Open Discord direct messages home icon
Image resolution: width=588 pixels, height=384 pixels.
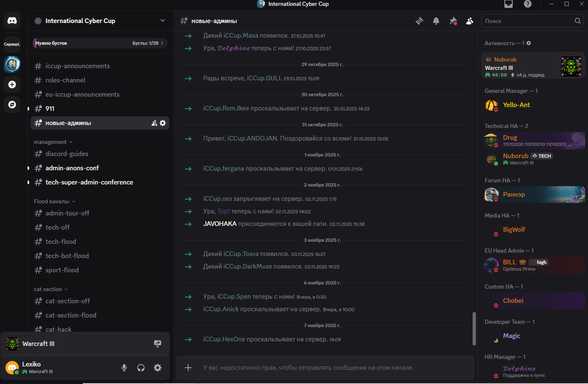(12, 21)
